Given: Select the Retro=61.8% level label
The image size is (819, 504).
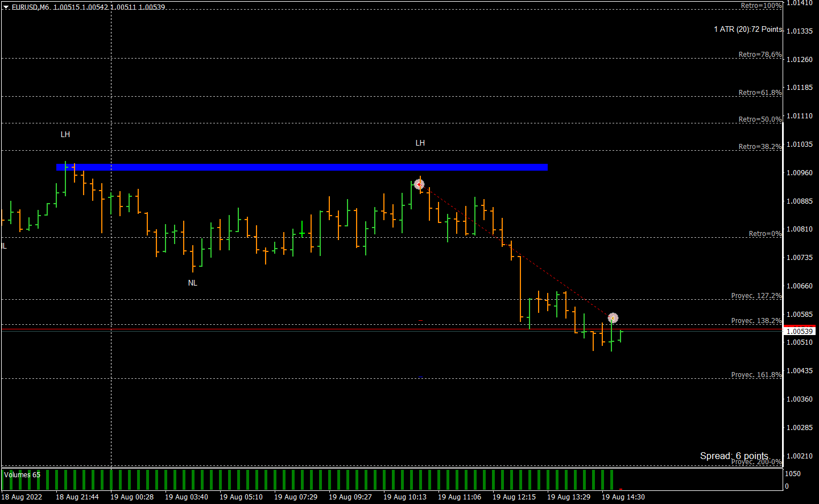Looking at the screenshot, I should pos(760,93).
